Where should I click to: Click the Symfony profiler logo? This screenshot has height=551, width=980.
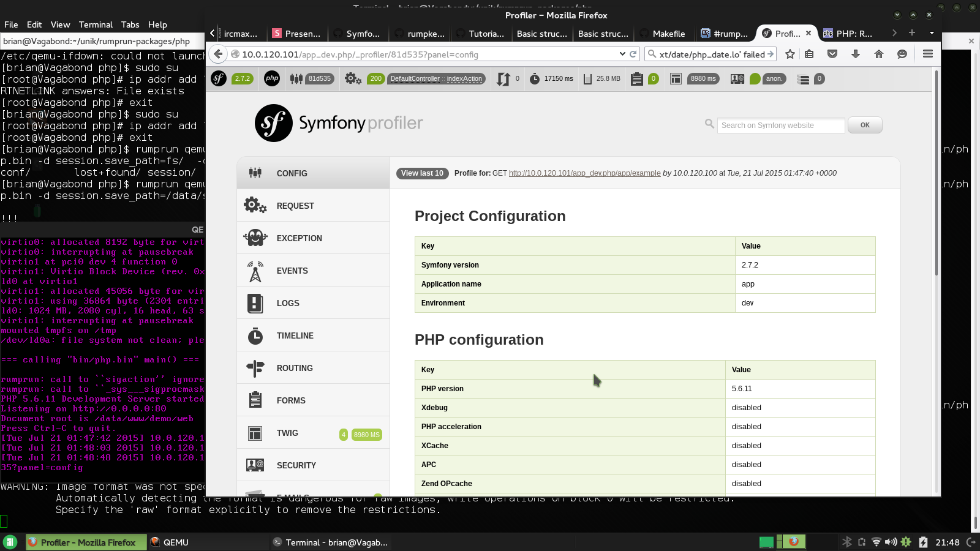[339, 123]
